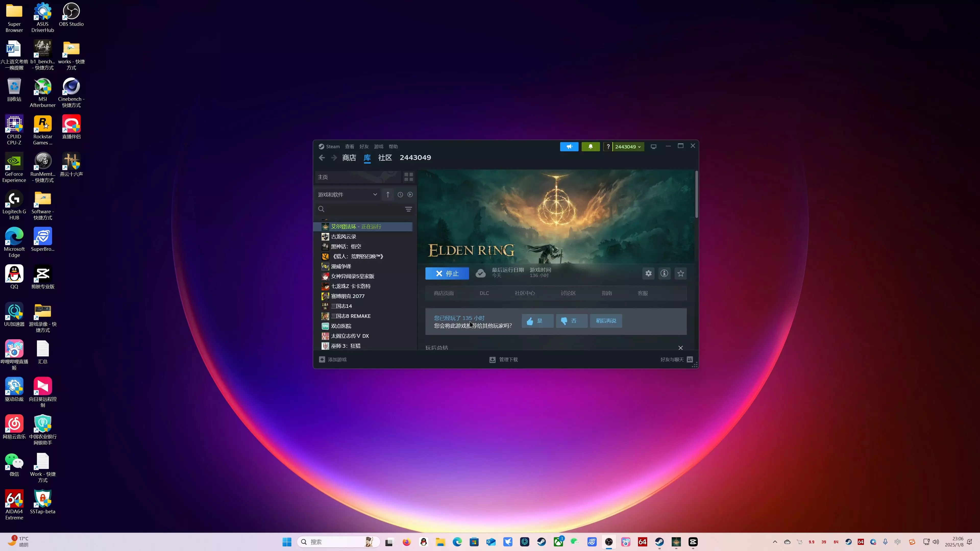
Task: Toggle do-not-disturb notification bell in tray
Action: [969, 542]
